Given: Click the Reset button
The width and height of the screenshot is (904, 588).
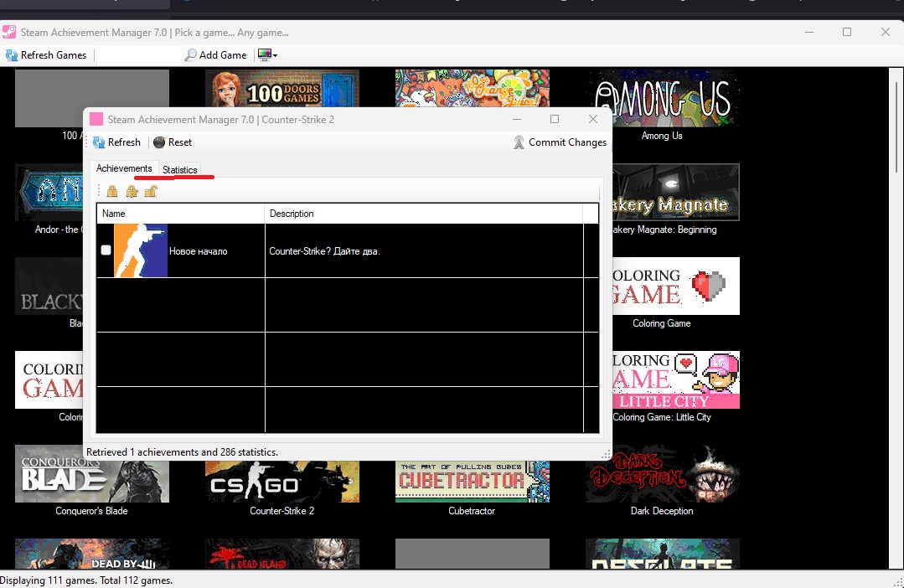Looking at the screenshot, I should (173, 142).
